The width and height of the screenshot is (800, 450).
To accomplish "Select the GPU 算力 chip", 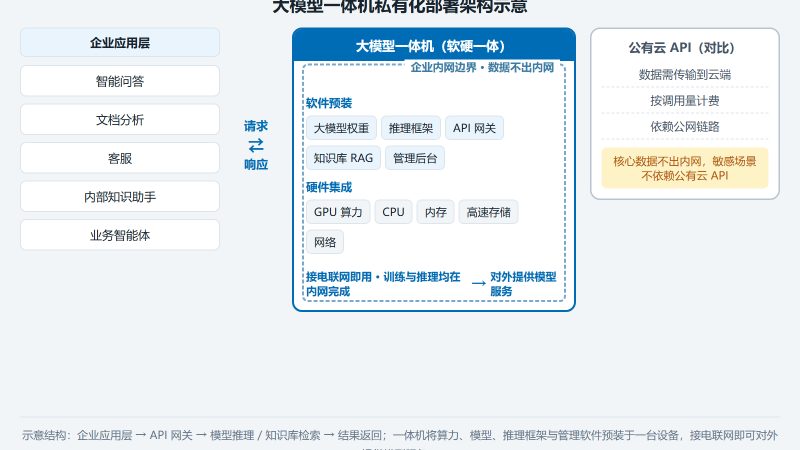I will (338, 212).
